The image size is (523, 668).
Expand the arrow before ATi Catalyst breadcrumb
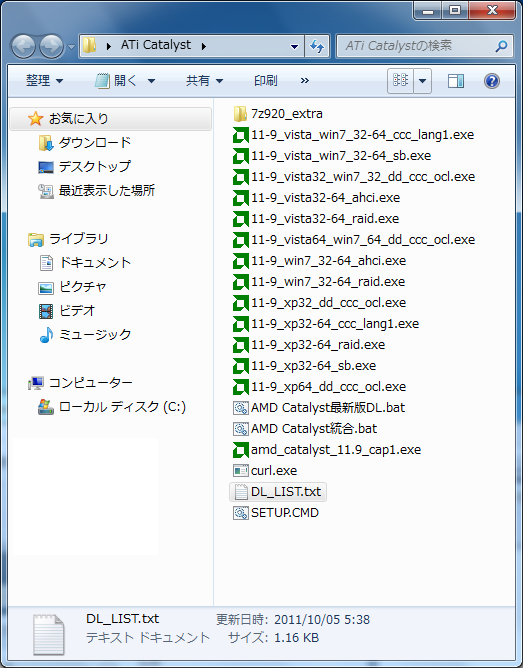(109, 46)
